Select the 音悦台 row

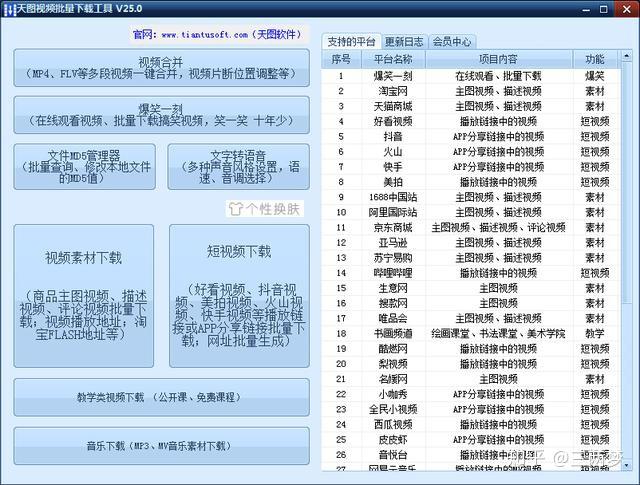[471, 454]
